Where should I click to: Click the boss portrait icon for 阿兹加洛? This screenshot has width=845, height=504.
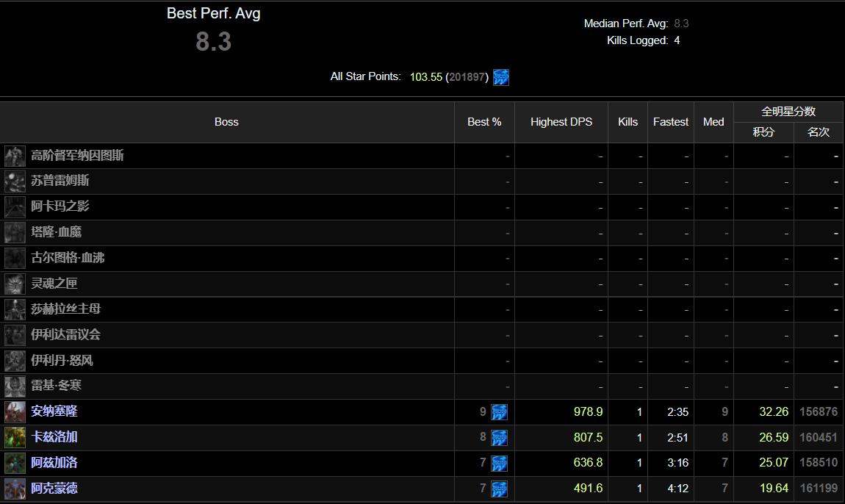point(15,463)
